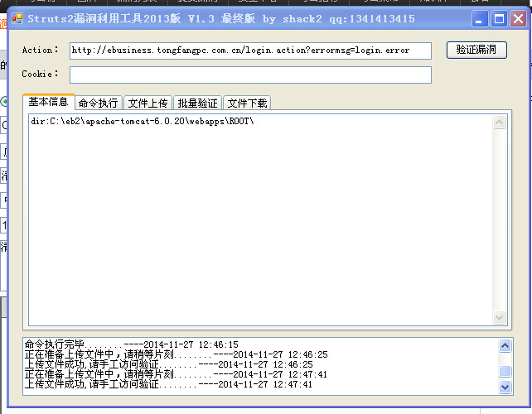This screenshot has width=532, height=414.
Task: Click log line 正在准备上传文件中 12:47:41
Action: coord(176,374)
